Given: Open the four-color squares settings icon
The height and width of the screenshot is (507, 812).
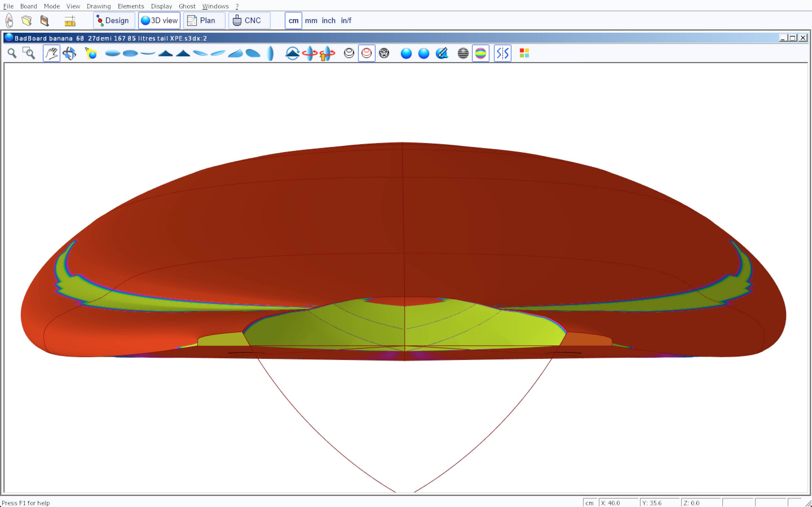Looking at the screenshot, I should (524, 53).
